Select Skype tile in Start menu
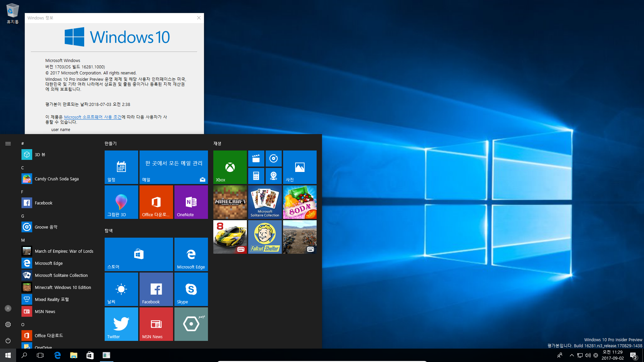This screenshot has height=362, width=644. click(x=191, y=289)
